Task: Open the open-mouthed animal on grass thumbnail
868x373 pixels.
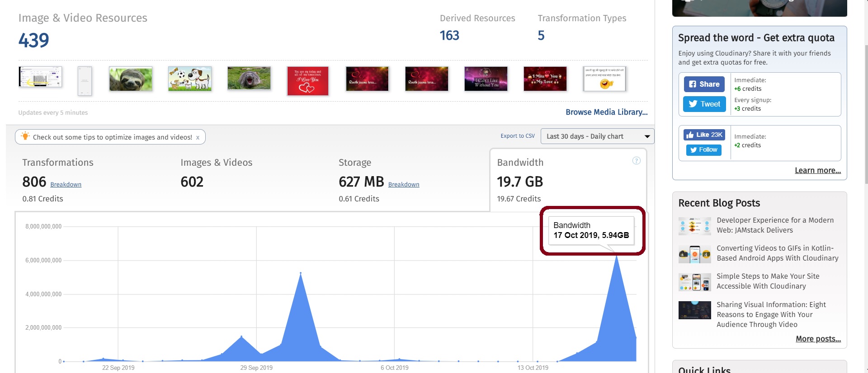Action: [249, 79]
